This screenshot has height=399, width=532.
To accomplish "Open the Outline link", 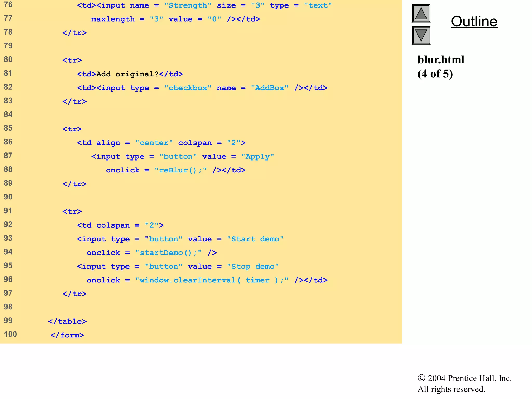I will (x=474, y=21).
